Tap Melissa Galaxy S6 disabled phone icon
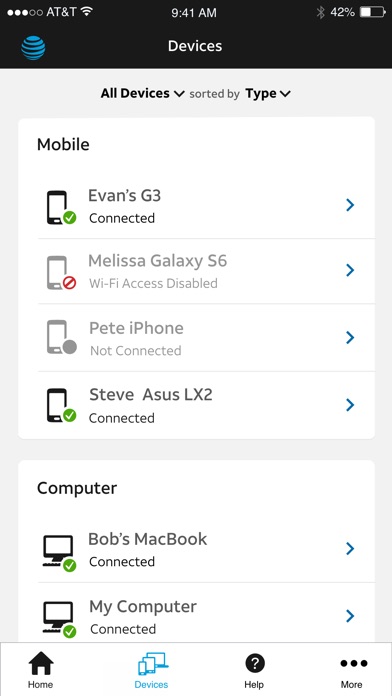This screenshot has height=696, width=392. (61, 273)
